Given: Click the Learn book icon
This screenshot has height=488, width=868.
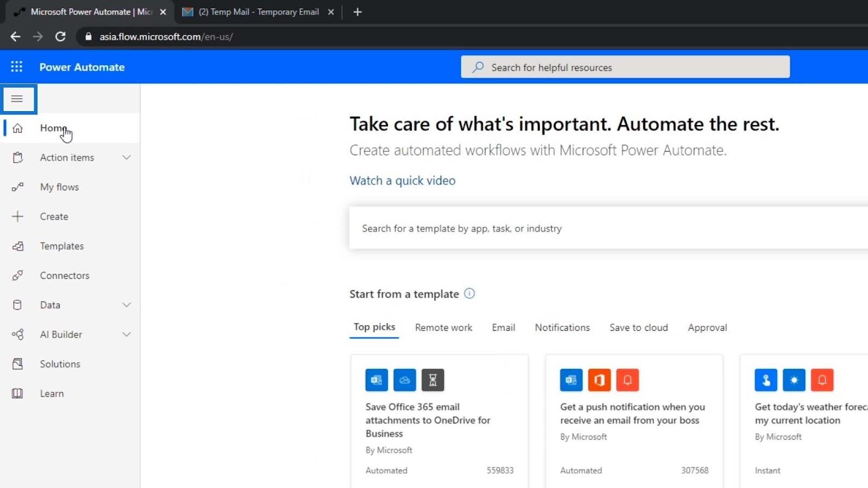Looking at the screenshot, I should click(x=17, y=394).
